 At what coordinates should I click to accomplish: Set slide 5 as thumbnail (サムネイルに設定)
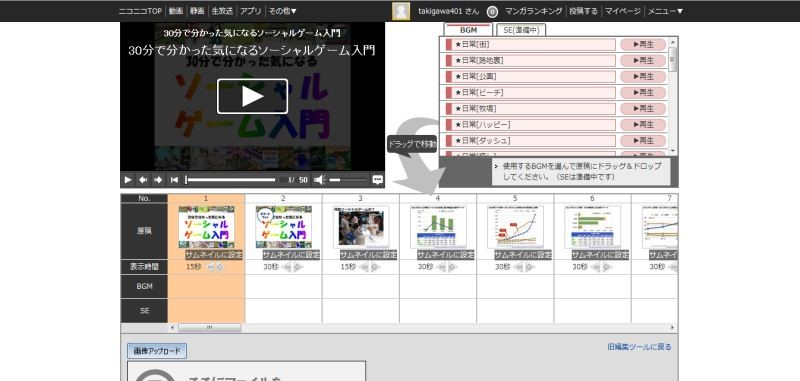tap(523, 255)
